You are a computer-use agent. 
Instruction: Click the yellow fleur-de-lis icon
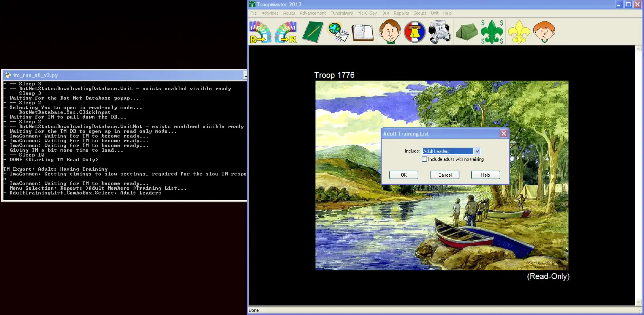tap(519, 32)
